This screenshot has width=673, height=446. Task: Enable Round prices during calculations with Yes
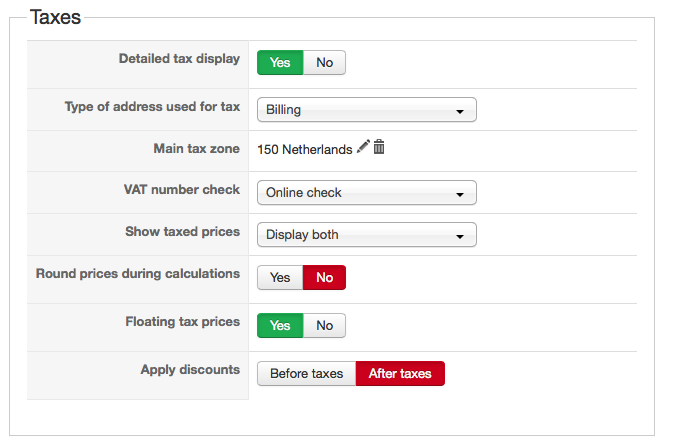[280, 277]
